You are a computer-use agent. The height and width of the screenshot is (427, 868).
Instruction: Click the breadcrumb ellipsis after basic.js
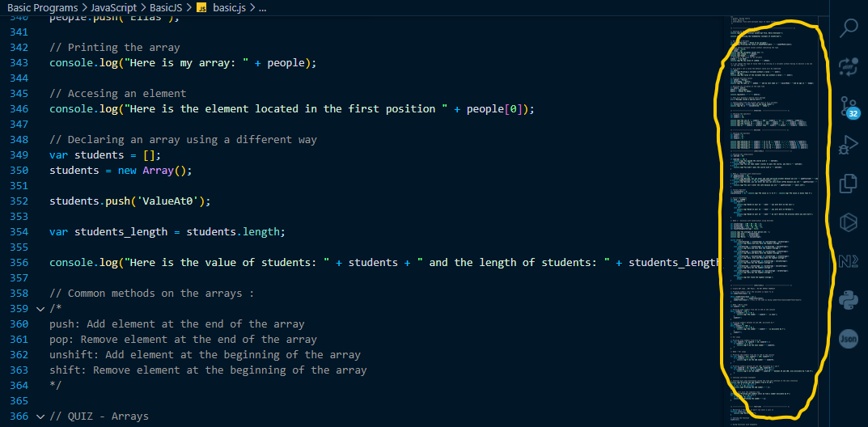click(262, 8)
